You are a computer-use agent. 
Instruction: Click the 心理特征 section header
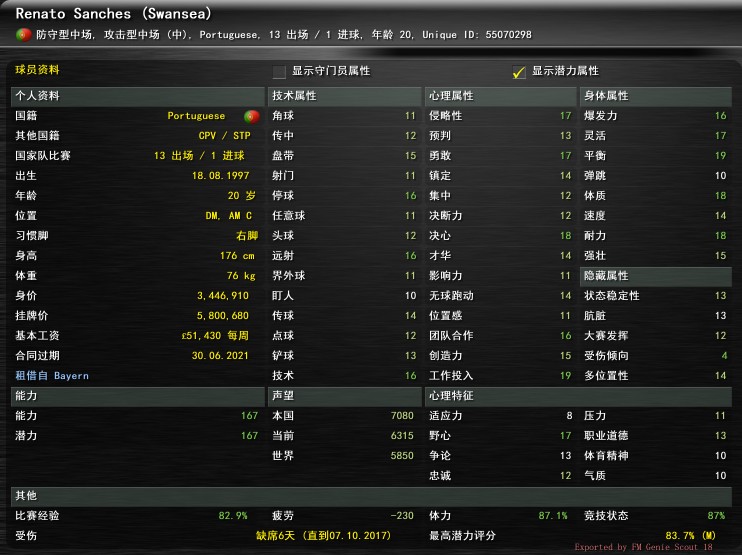pyautogui.click(x=578, y=396)
